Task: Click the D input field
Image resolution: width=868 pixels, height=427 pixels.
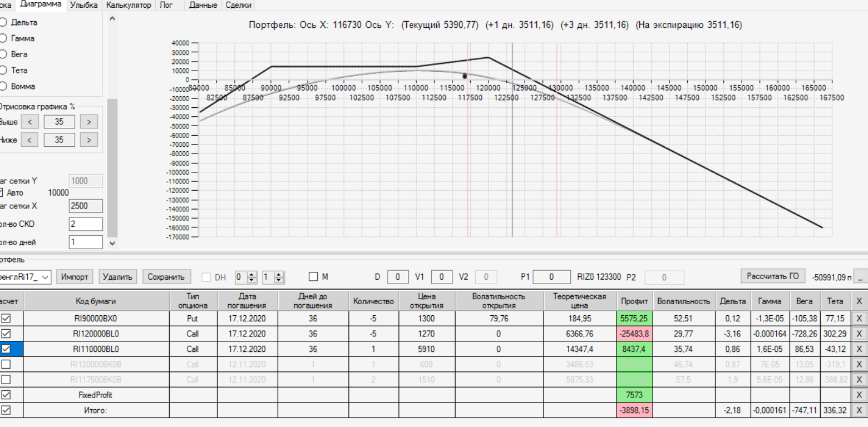Action: (x=398, y=277)
